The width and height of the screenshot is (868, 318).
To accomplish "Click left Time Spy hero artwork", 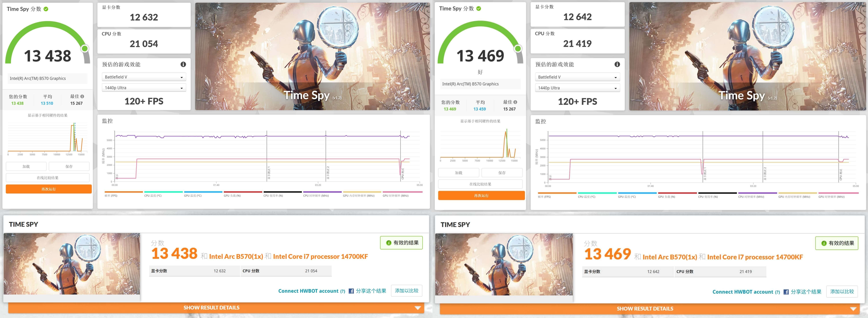I will click(x=312, y=57).
